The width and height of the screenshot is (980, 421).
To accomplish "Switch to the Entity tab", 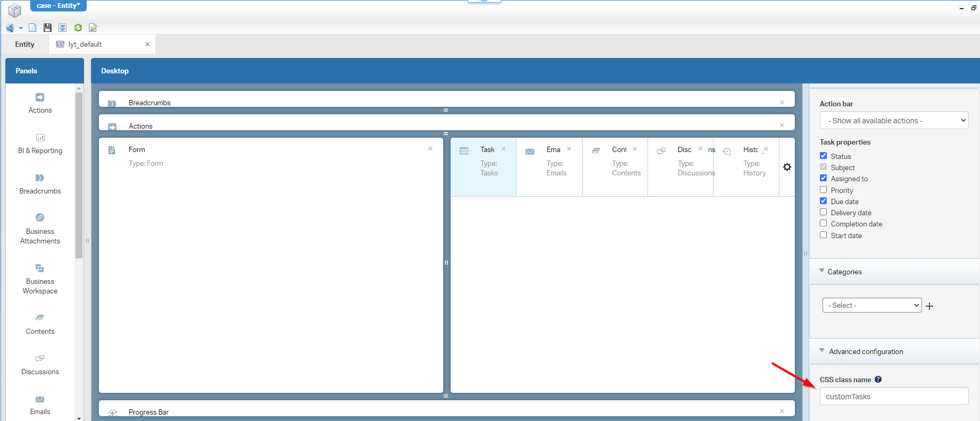I will (x=25, y=45).
